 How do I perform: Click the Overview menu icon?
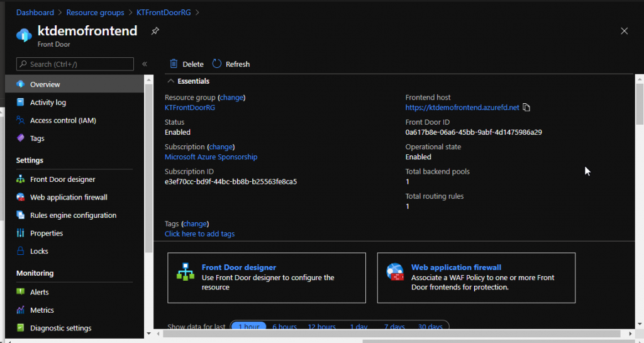(x=21, y=84)
